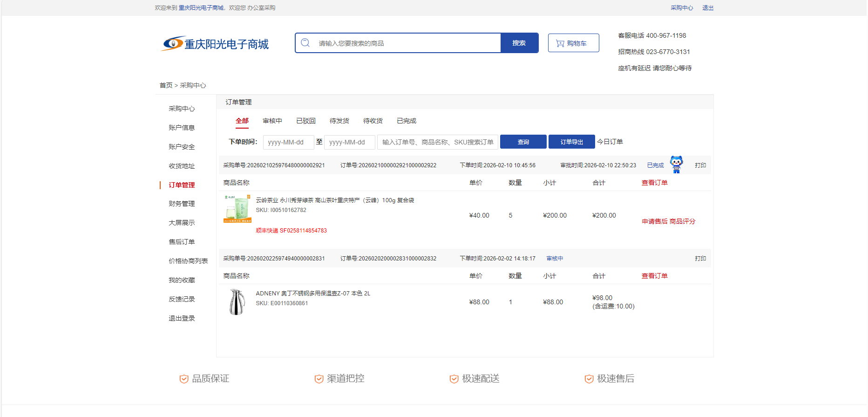868x417 pixels.
Task: Switch to the 审核中 orders tab
Action: click(272, 121)
